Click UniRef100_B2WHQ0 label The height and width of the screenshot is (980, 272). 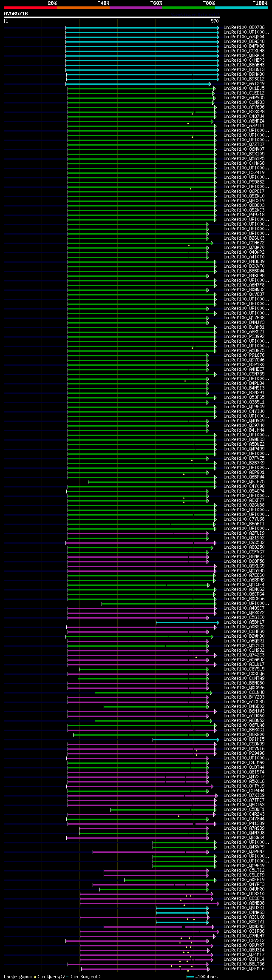(x=244, y=636)
